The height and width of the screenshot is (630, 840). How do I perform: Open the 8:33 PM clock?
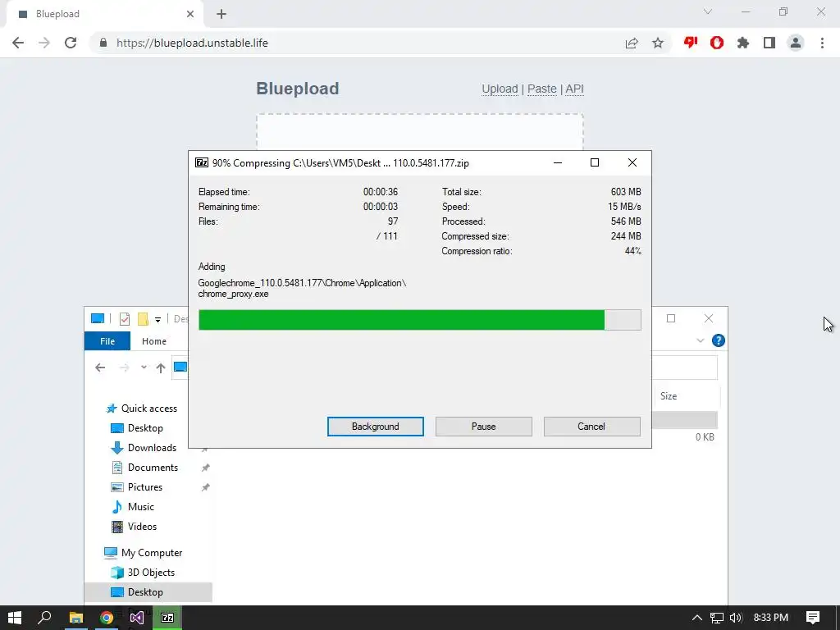tap(771, 618)
